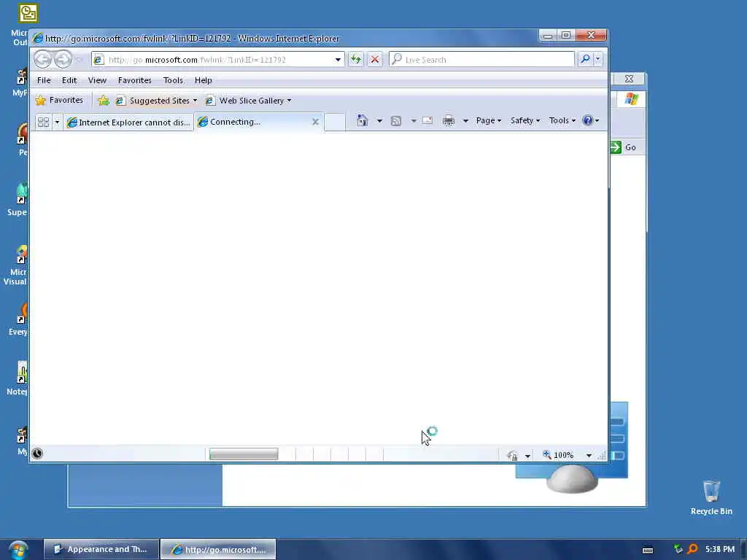Click the Go button in background window
The image size is (747, 560).
click(624, 147)
